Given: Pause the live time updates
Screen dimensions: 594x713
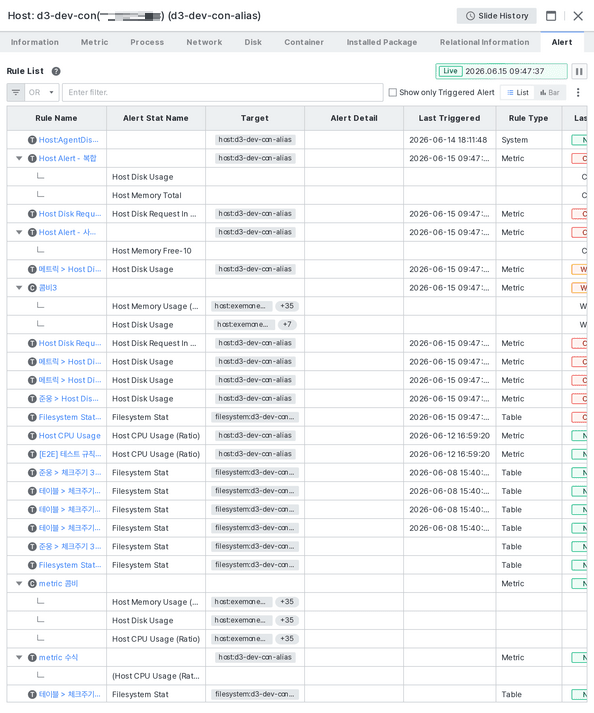Looking at the screenshot, I should (x=579, y=71).
